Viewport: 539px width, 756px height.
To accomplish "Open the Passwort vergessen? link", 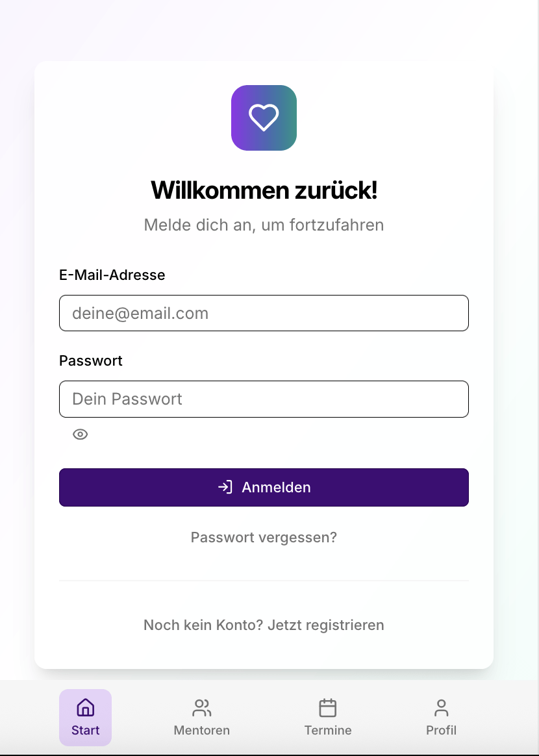I will (x=264, y=537).
